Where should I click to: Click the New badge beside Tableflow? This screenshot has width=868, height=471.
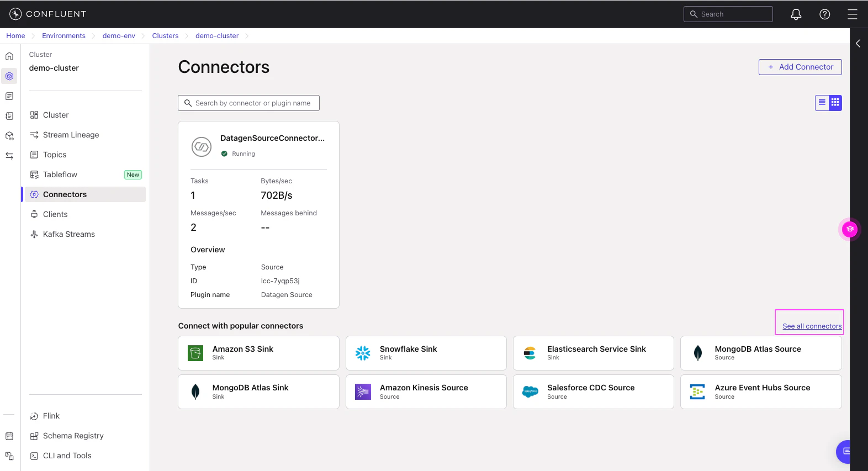[133, 174]
